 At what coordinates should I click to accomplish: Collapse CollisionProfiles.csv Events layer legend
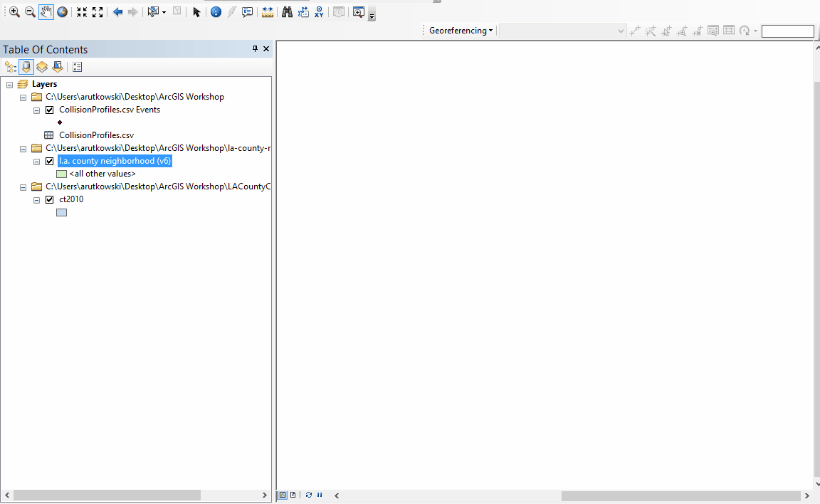coord(36,110)
